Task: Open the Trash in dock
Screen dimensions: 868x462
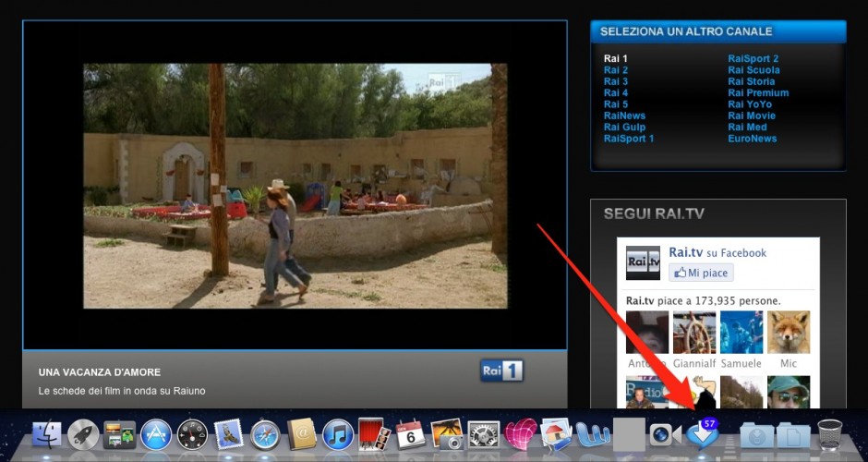Action: click(x=830, y=434)
